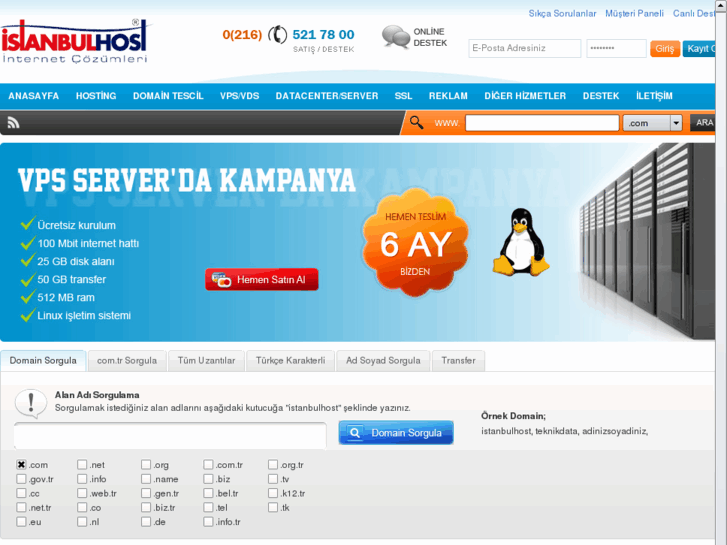Click the magnifier icon beside www
The height and width of the screenshot is (545, 727).
click(416, 122)
